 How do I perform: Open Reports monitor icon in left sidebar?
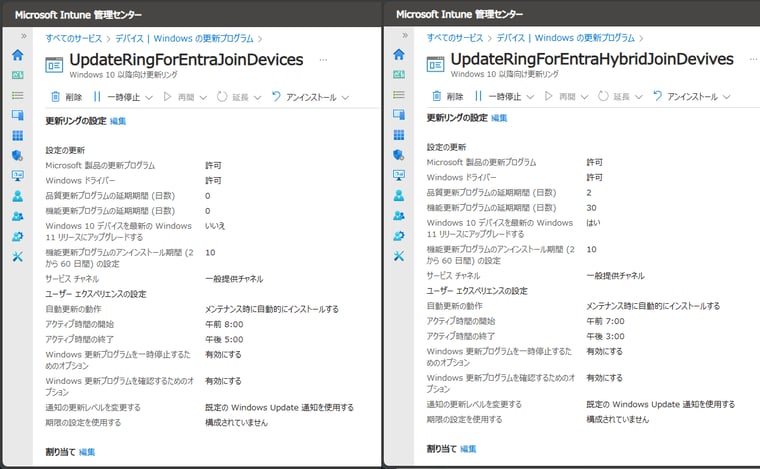(17, 175)
